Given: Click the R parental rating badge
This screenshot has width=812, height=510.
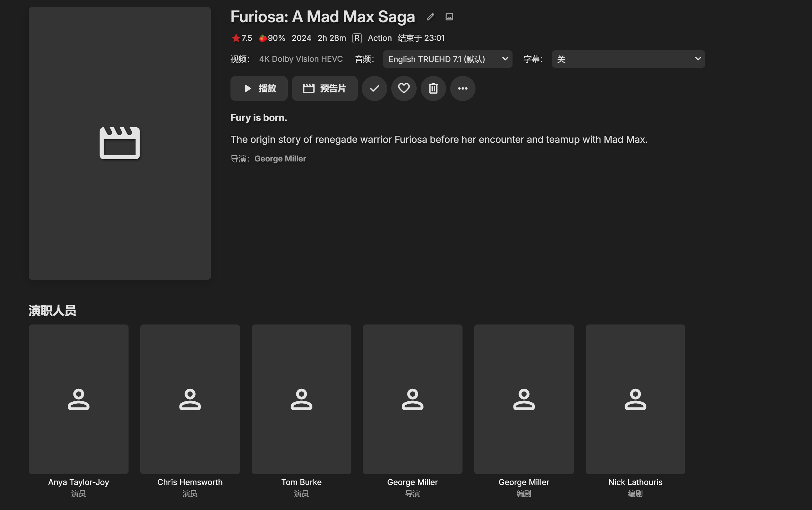Looking at the screenshot, I should coord(357,38).
